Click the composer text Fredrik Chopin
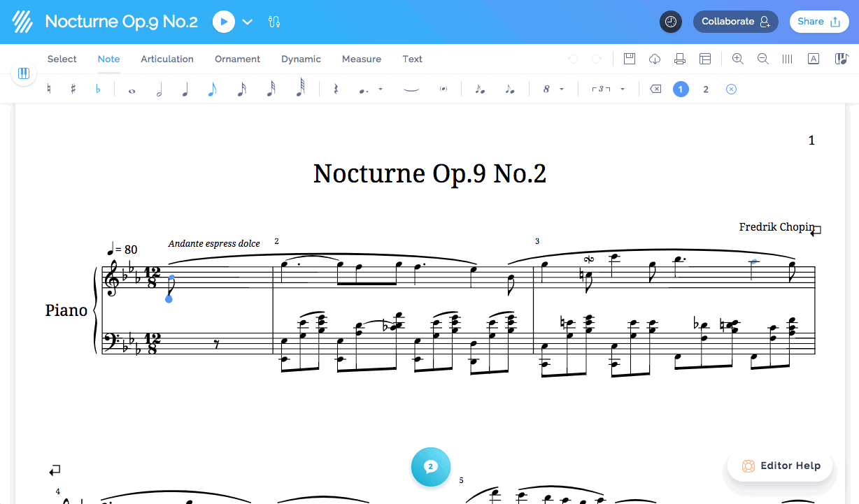 tap(776, 227)
